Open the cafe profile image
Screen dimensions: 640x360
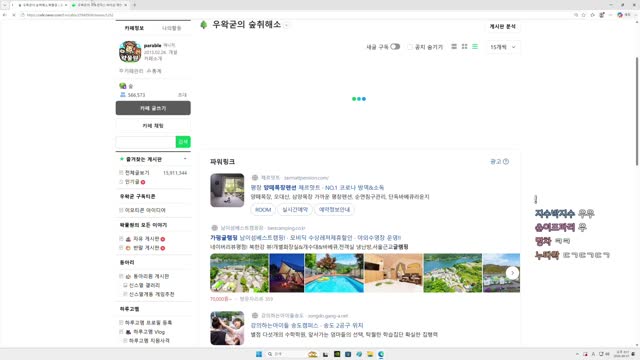click(x=130, y=52)
